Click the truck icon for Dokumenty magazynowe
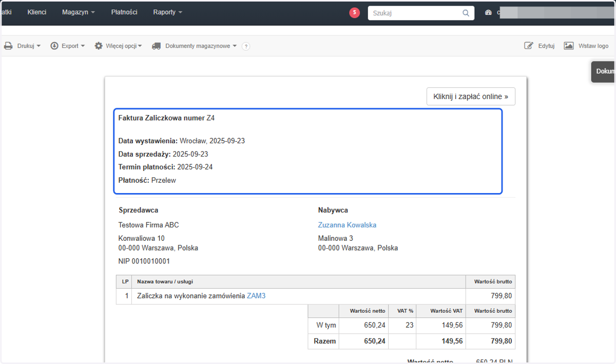This screenshot has width=616, height=364. [x=157, y=46]
